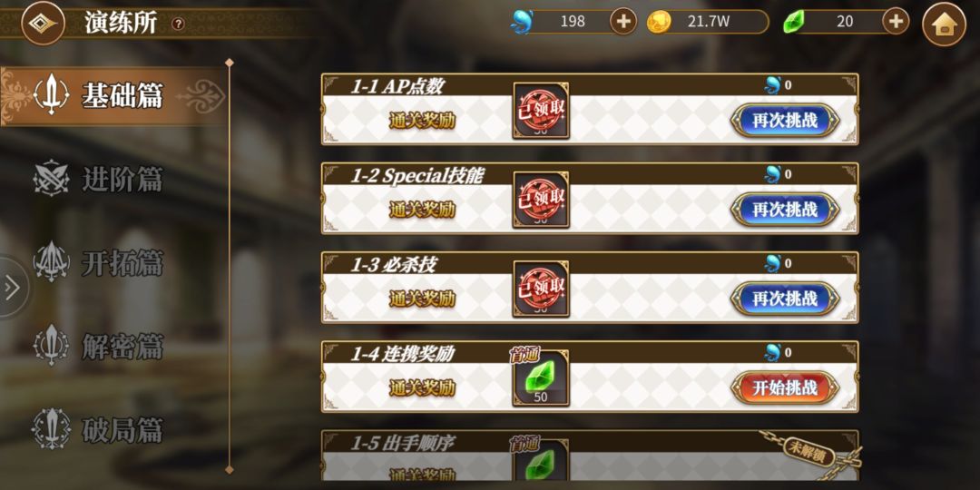Viewport: 980px width, 490px height.
Task: Tap the gold coin currency icon
Action: pyautogui.click(x=659, y=22)
